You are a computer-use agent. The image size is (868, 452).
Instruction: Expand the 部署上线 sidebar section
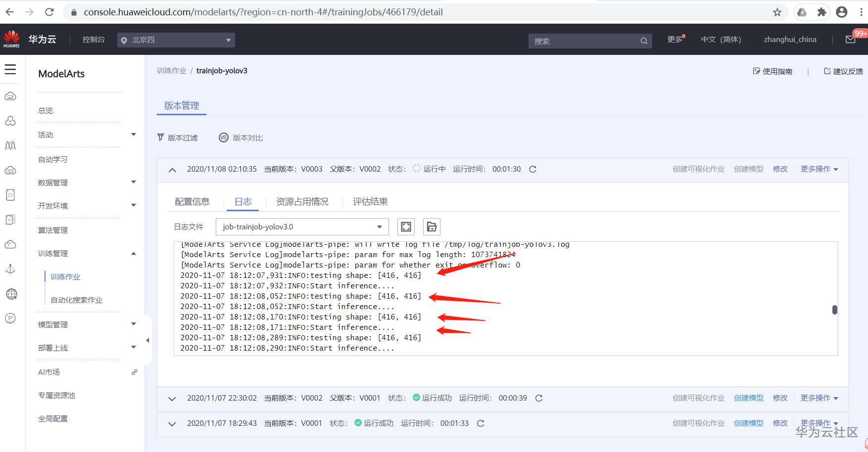[x=134, y=347]
